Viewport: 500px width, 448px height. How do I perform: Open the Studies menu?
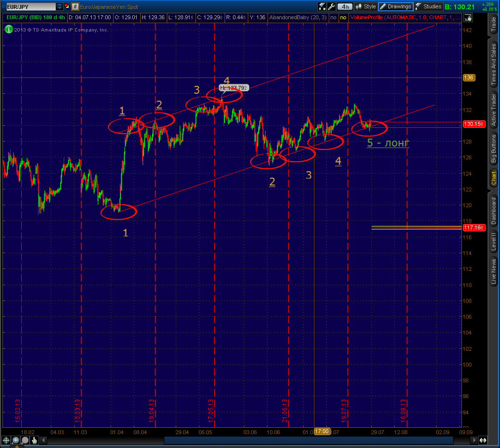click(x=428, y=6)
